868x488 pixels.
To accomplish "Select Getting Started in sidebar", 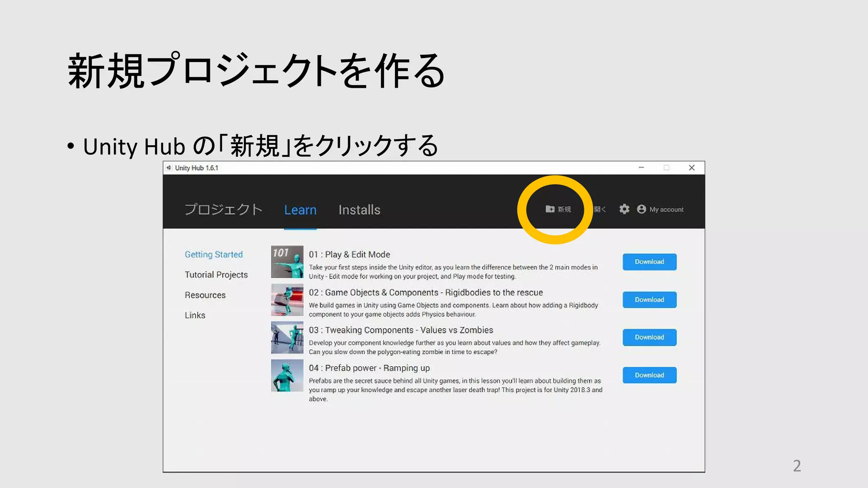I will tap(214, 254).
